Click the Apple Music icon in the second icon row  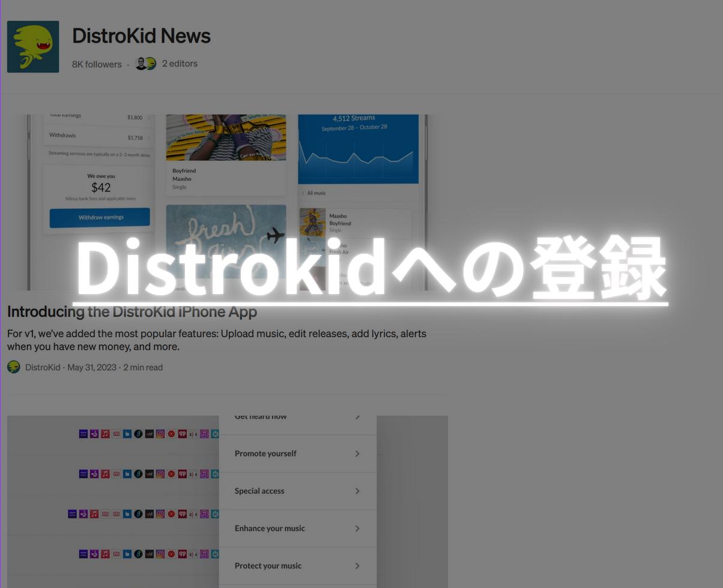coord(105,474)
